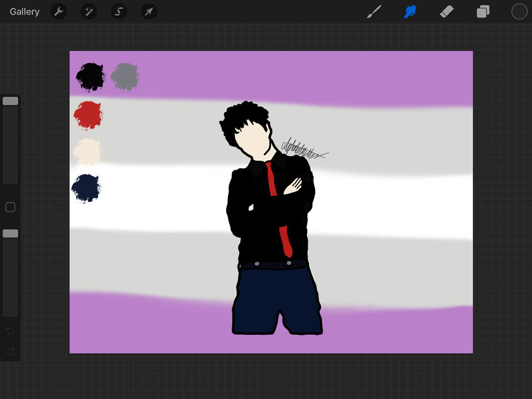
Task: Activate the Eraser tool
Action: (x=446, y=11)
